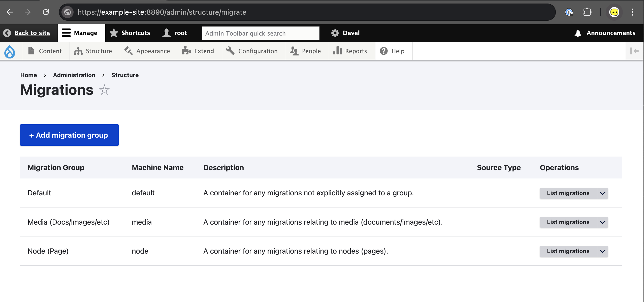The width and height of the screenshot is (644, 302).
Task: Toggle toolbar orientation with the collapse icon
Action: (x=634, y=51)
